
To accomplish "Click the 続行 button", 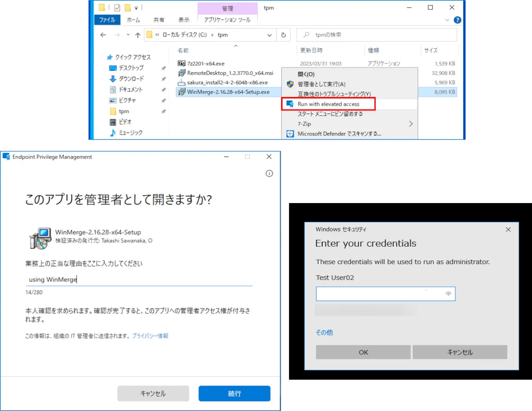I will click(235, 393).
